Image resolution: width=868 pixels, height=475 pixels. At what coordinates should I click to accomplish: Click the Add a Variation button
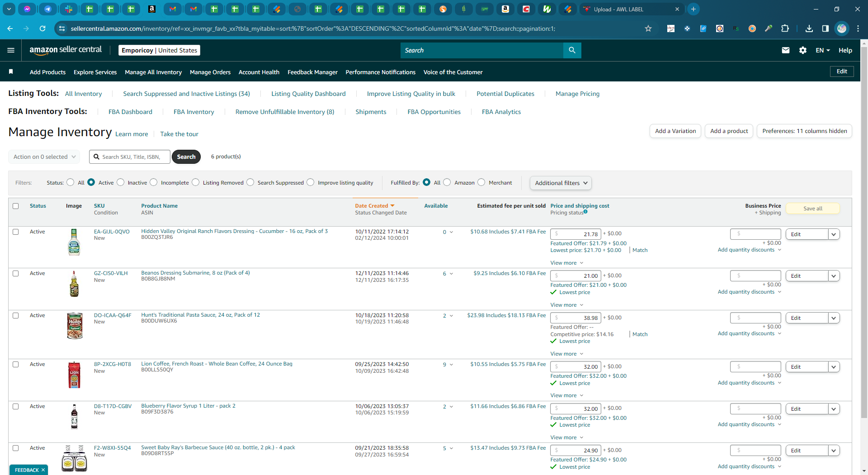click(x=675, y=131)
